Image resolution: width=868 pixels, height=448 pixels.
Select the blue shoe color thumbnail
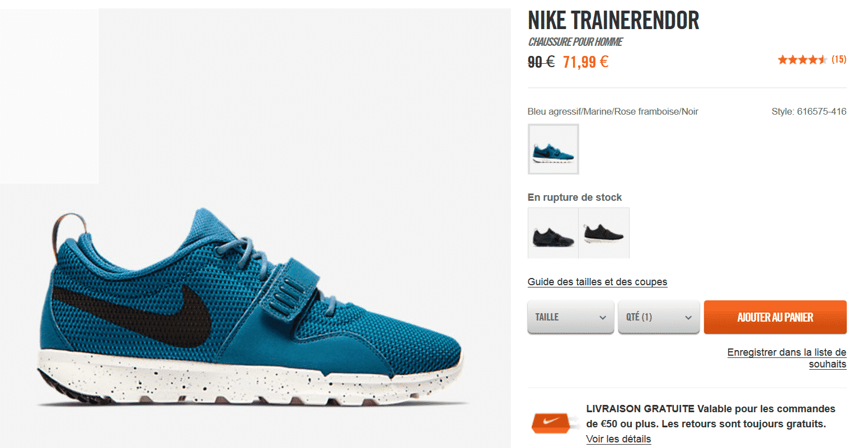[x=553, y=149]
